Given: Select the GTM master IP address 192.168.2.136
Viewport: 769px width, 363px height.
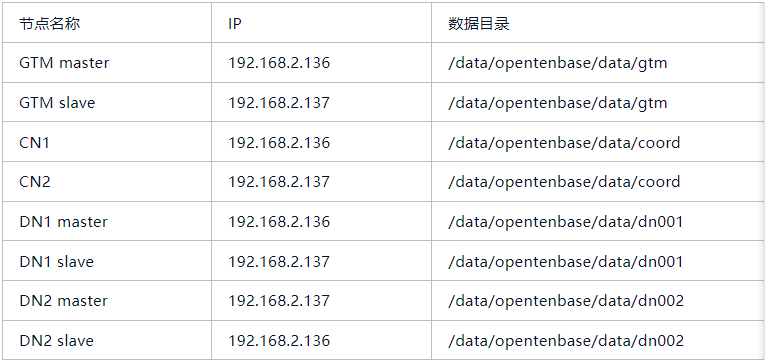Looking at the screenshot, I should coord(279,63).
